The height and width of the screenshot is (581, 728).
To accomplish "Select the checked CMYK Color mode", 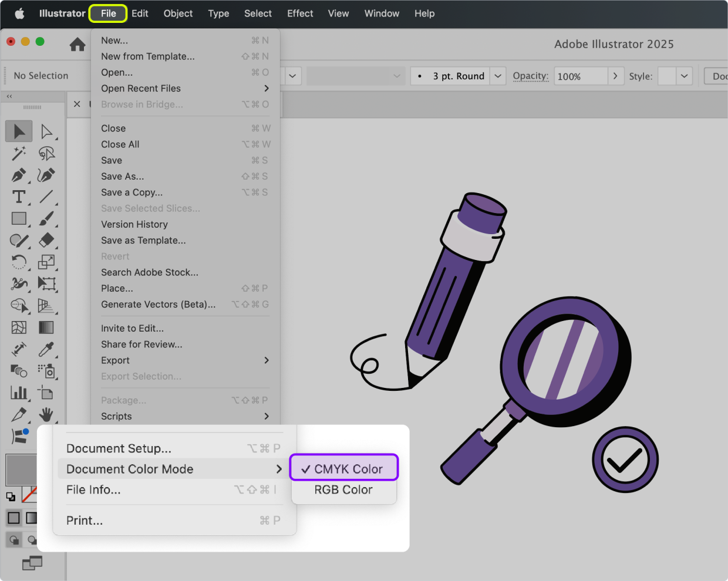I will click(344, 469).
